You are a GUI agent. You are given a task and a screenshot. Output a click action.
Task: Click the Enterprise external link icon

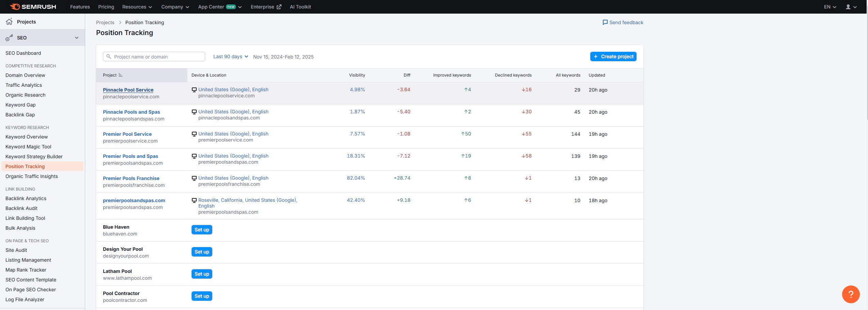click(x=279, y=7)
